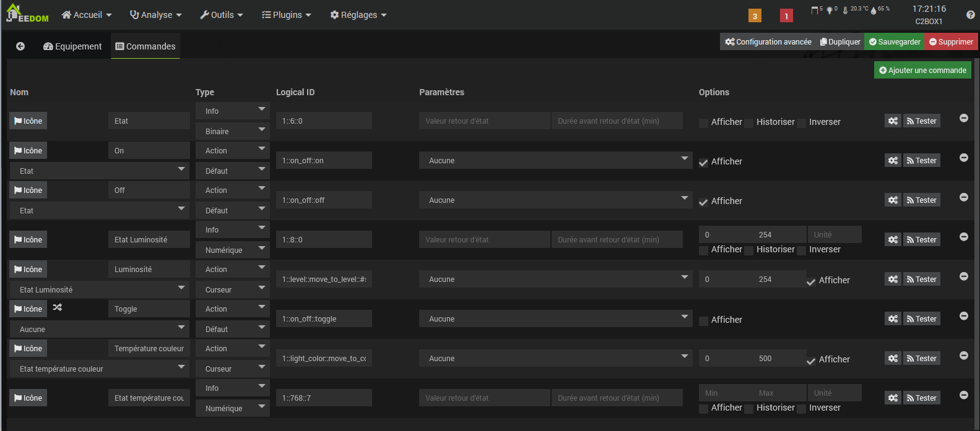The image size is (980, 431).
Task: Open the Paramètres dropdown for Off command
Action: point(555,200)
